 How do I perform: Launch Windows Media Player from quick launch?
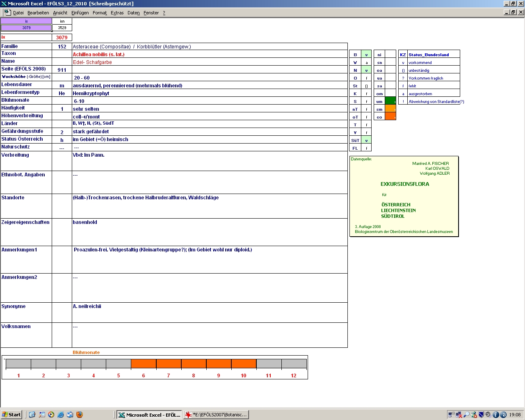point(51,415)
